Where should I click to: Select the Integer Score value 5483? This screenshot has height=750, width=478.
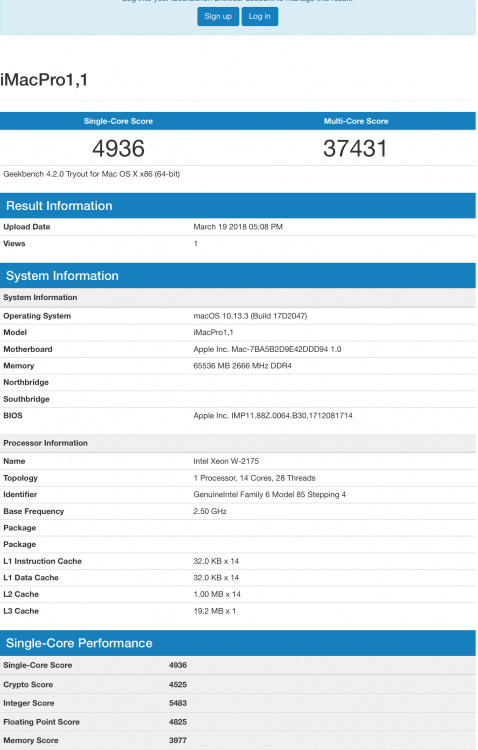click(x=178, y=703)
